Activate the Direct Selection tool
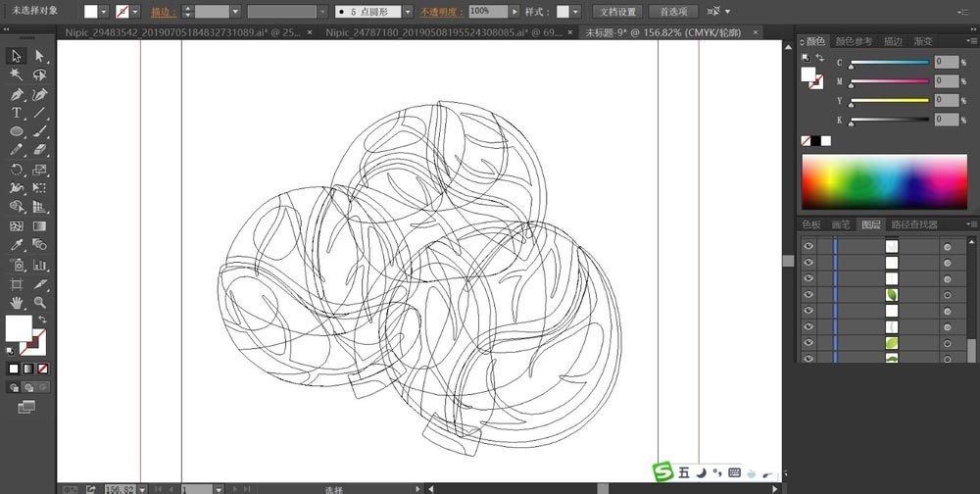 [40, 56]
